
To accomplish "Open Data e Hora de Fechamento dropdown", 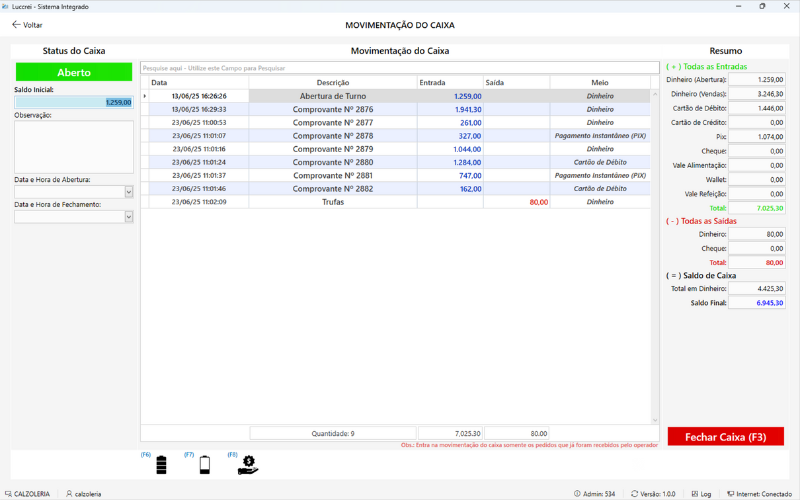I will click(x=129, y=216).
